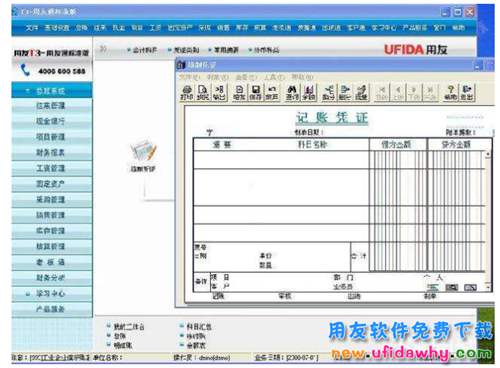Open the 常用摘要 shortcut link
The image size is (500, 368).
coord(226,50)
